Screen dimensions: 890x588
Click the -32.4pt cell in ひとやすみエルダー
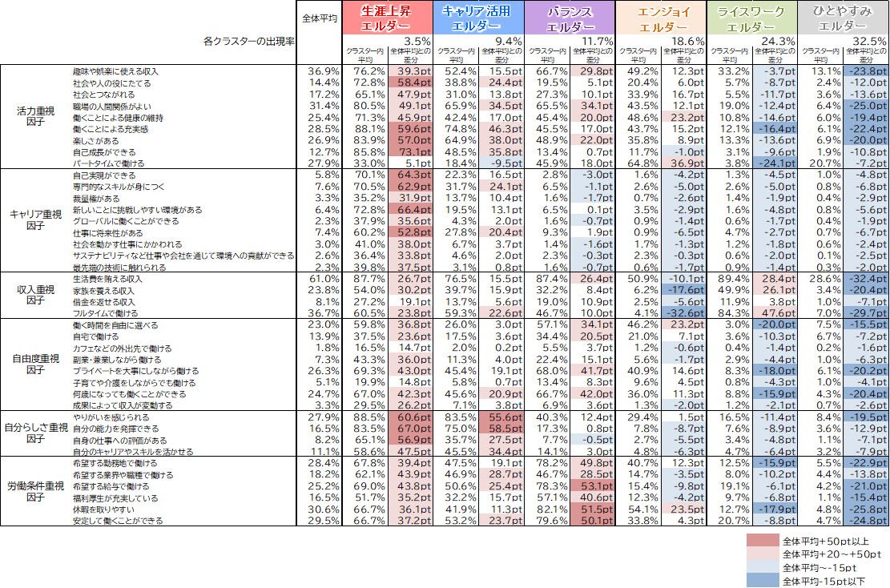pyautogui.click(x=866, y=279)
